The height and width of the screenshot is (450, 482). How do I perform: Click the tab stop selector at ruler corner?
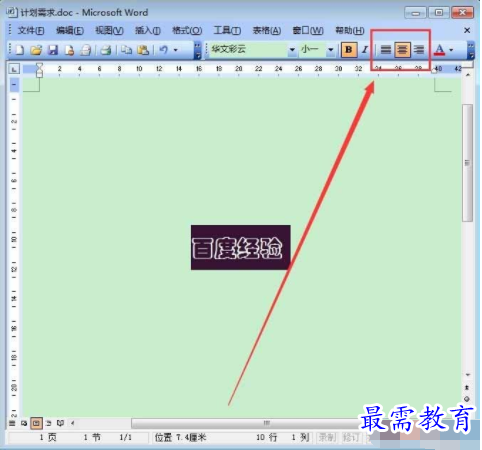point(14,69)
